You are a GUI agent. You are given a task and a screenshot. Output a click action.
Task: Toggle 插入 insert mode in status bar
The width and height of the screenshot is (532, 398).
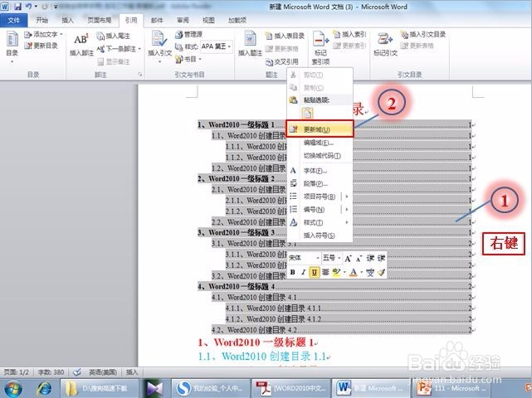click(132, 372)
